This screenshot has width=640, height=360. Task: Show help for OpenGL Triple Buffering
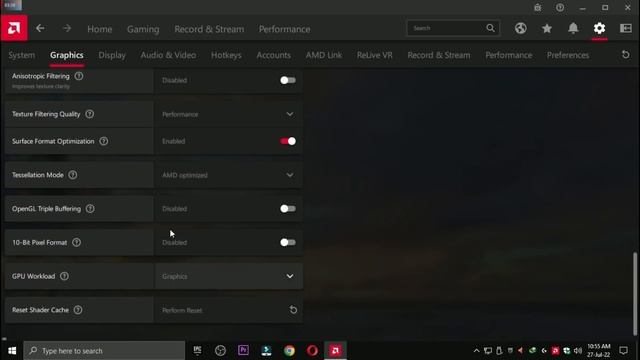click(90, 209)
